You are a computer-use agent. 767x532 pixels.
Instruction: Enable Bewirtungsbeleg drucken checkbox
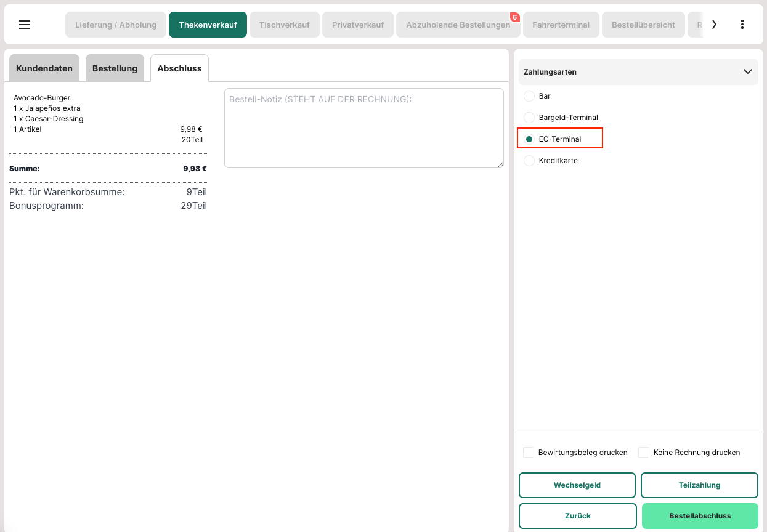529,453
